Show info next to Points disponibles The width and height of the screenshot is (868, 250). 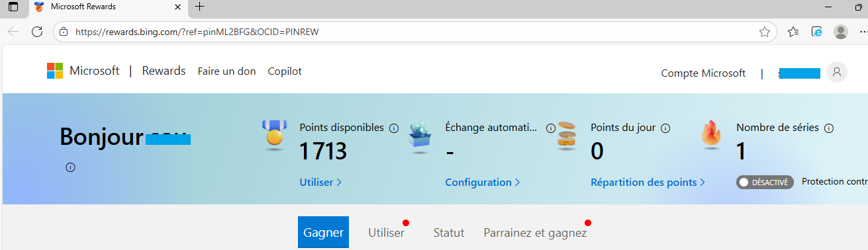394,128
